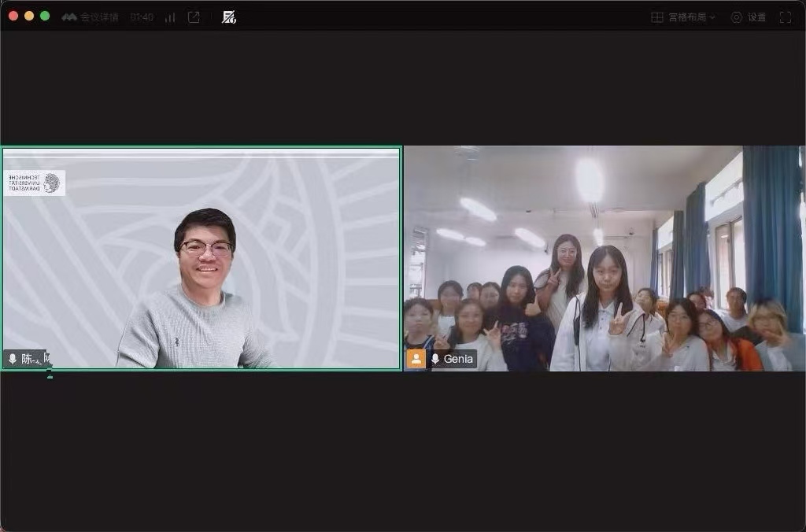Click the share/pop-out window icon
The image size is (806, 532).
click(x=194, y=17)
